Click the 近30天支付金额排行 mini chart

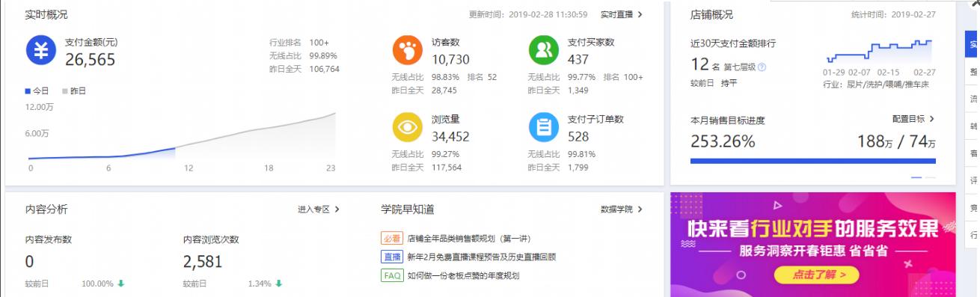point(879,52)
